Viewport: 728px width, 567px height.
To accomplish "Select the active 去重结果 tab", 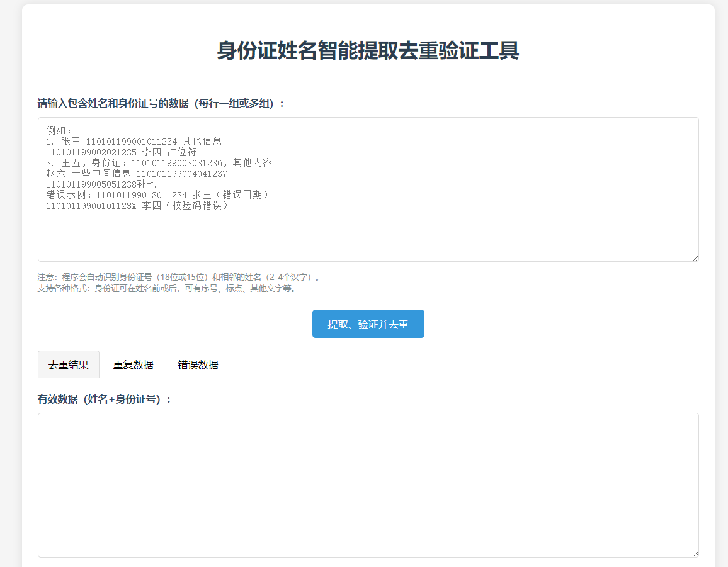I will tap(69, 364).
